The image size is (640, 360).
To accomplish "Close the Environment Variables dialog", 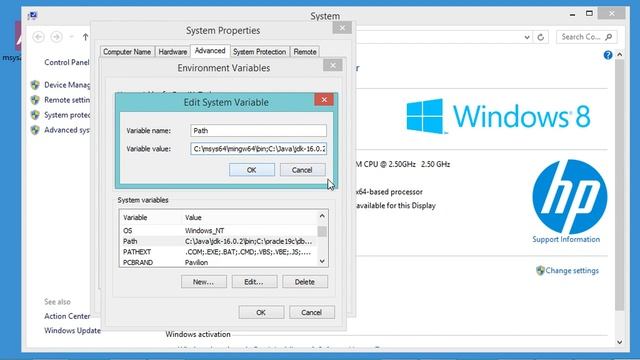I will click(333, 65).
